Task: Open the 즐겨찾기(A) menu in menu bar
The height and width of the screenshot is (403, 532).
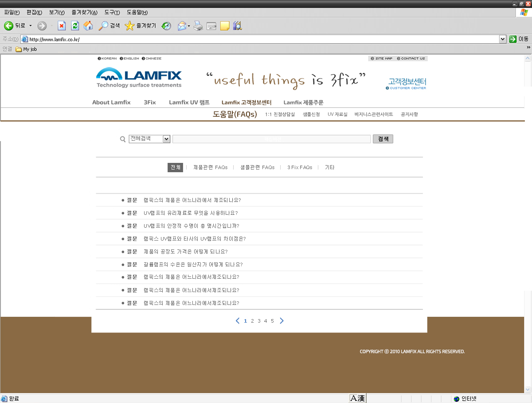Action: point(84,12)
